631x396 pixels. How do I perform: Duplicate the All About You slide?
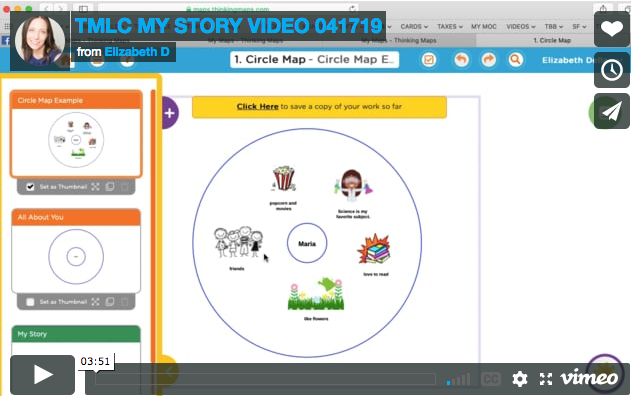pos(110,302)
